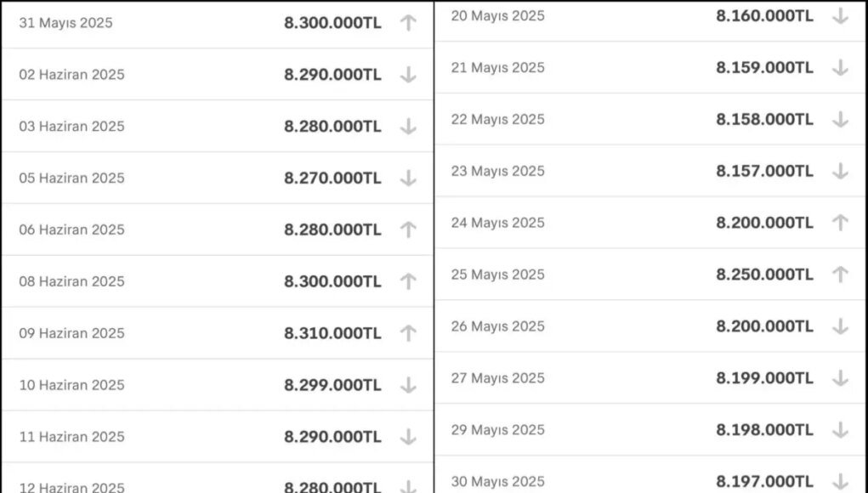Click the 03 Haziran 2025 date label
The image size is (868, 493).
click(x=72, y=126)
